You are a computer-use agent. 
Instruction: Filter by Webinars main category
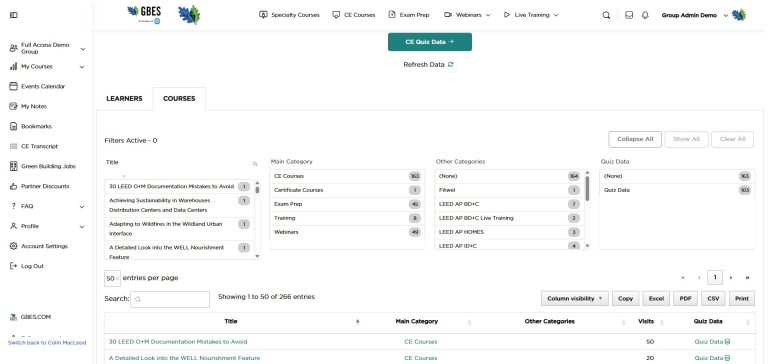tap(347, 232)
